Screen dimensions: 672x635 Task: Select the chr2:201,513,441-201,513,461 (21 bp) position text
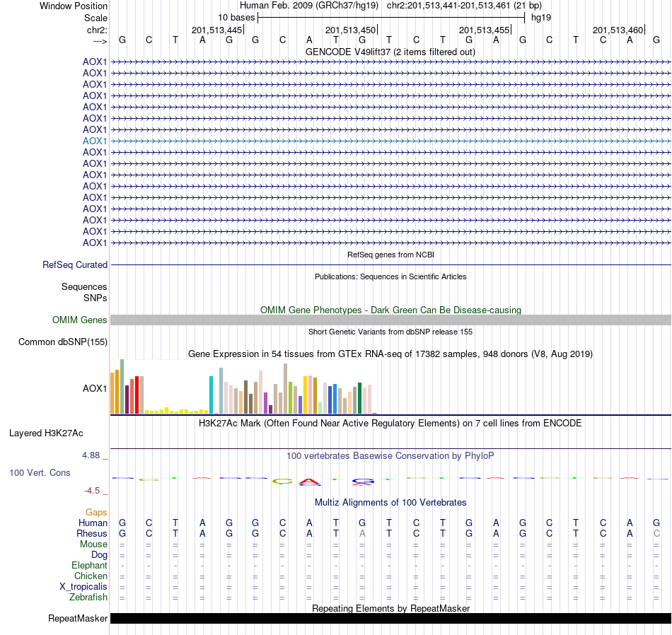pyautogui.click(x=464, y=6)
